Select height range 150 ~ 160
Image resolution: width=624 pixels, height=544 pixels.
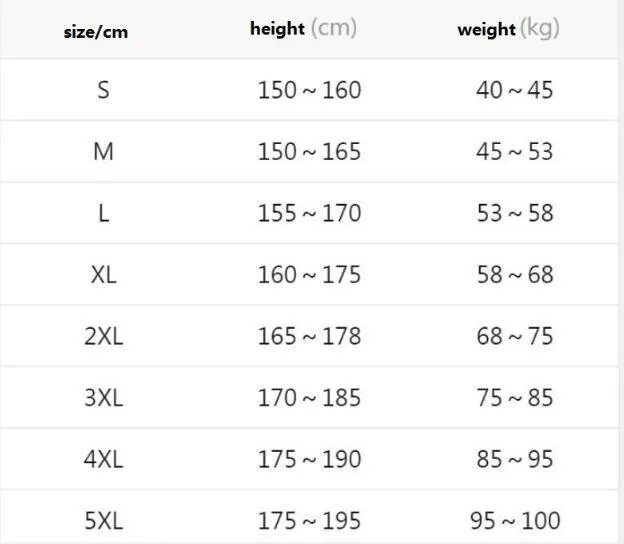tap(309, 90)
